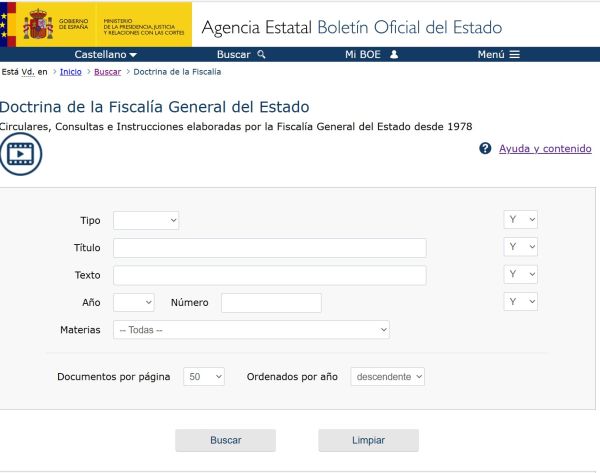Viewport: 600px width, 473px height.
Task: Click the Ministerio de la Presidencia logo
Action: [x=144, y=27]
